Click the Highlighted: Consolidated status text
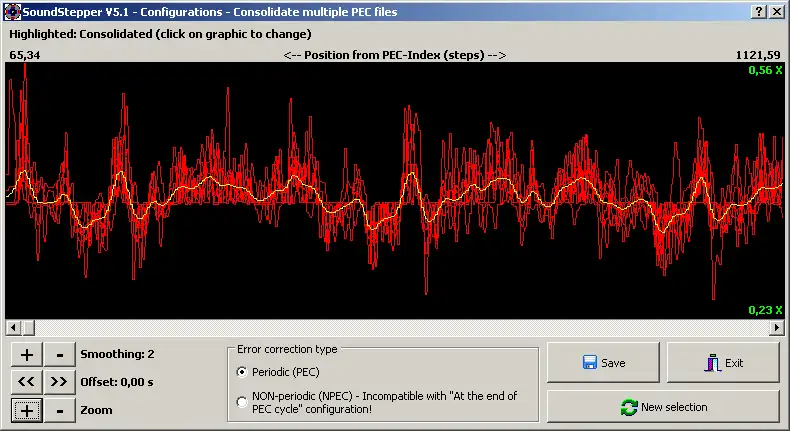The height and width of the screenshot is (431, 790). [160, 34]
